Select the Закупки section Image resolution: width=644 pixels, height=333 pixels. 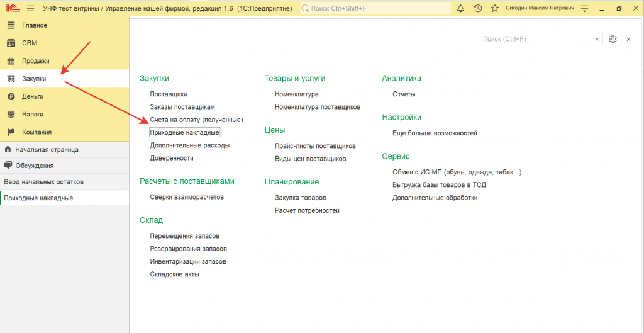click(x=65, y=79)
